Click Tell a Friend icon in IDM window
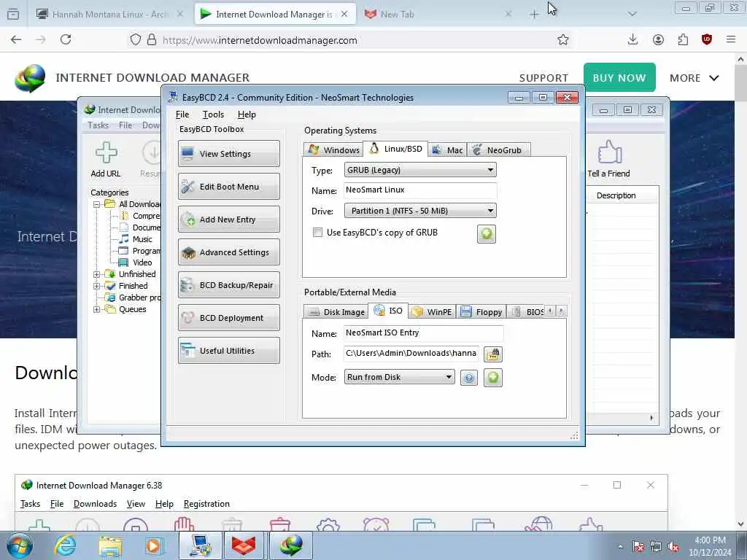 click(x=609, y=160)
